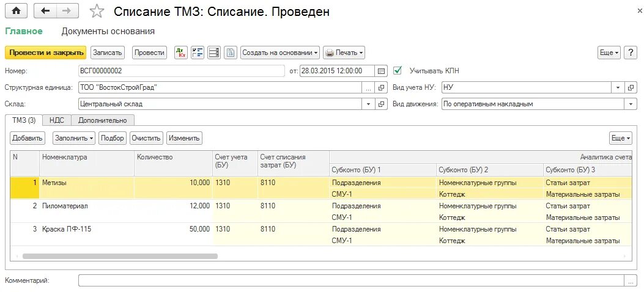This screenshot has width=644, height=292.
Task: Click into the Комментарий field
Action: 352,280
